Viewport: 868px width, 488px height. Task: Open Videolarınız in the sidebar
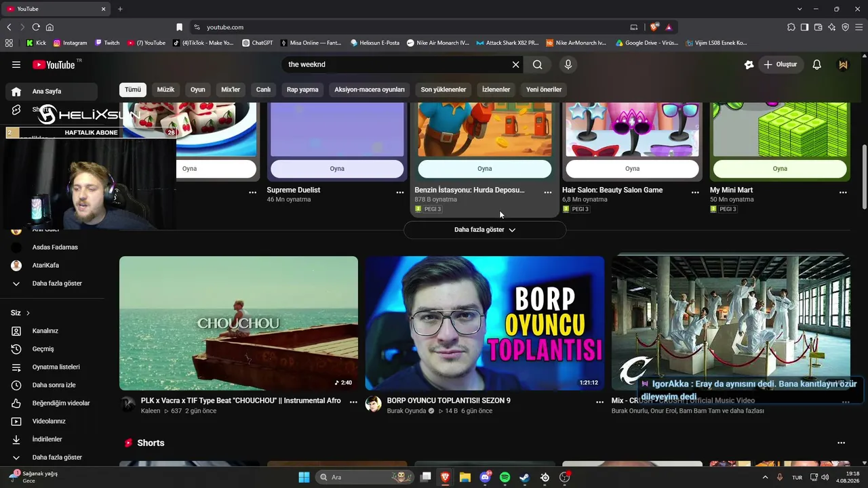[x=52, y=422]
